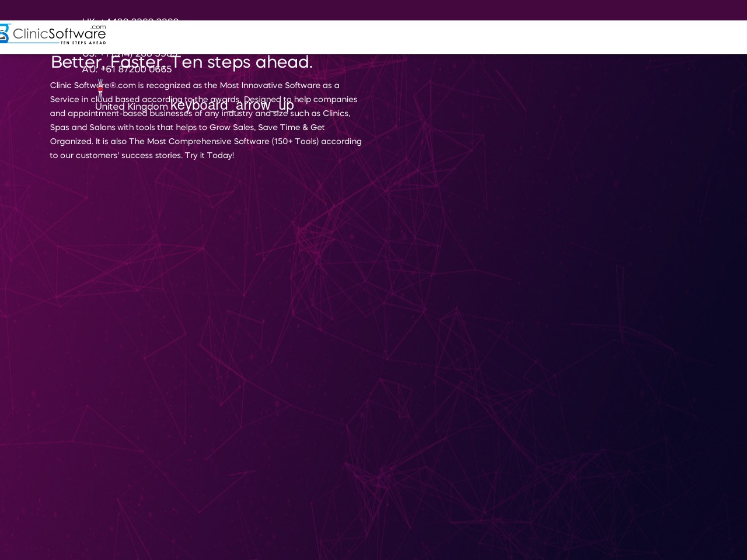This screenshot has width=747, height=560.
Task: Click the ClinicSoftware.com logo
Action: pos(53,34)
